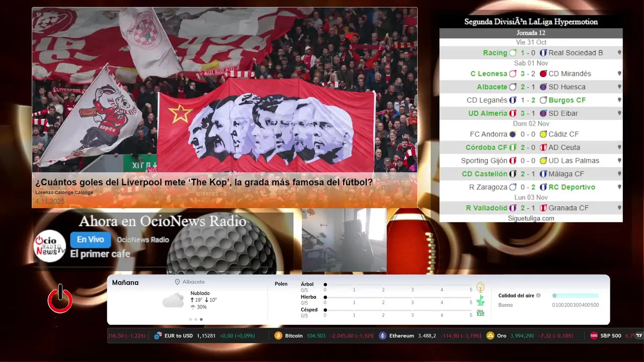Click the Oro gold icon in ticker
644x362 pixels.
490,336
